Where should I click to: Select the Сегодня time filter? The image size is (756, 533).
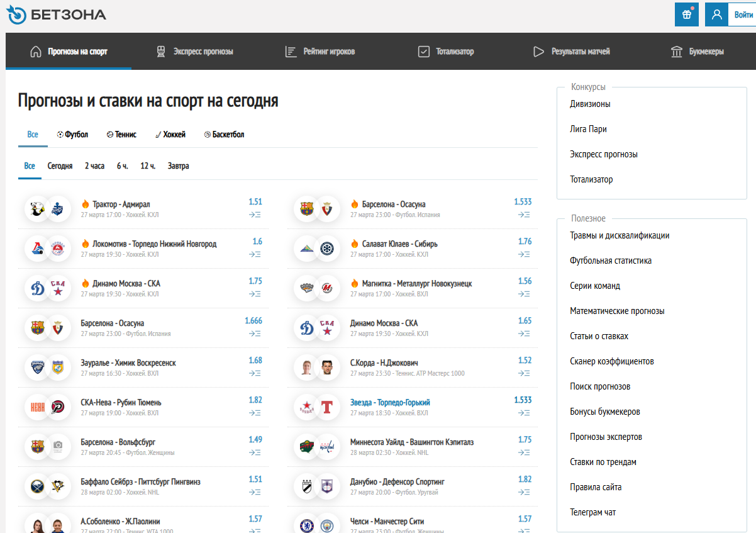point(60,166)
